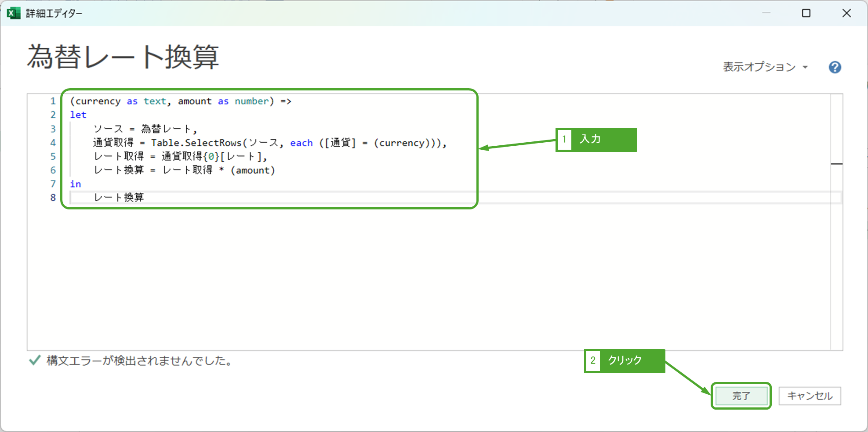The image size is (868, 432).
Task: Minimize the editor window
Action: coord(766,13)
